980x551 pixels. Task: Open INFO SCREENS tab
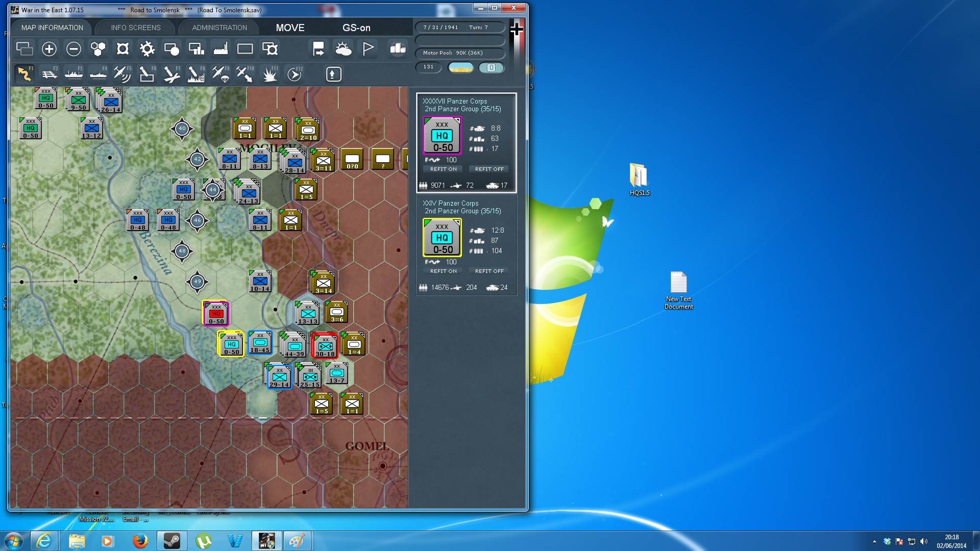(x=136, y=28)
